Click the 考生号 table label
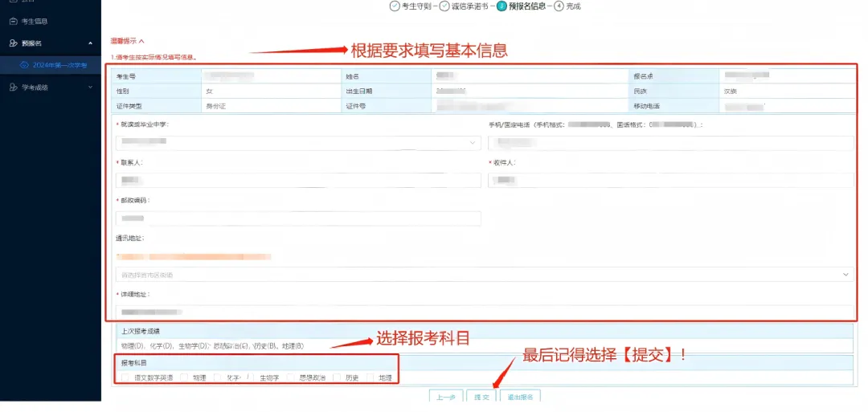The image size is (868, 412). pyautogui.click(x=126, y=76)
